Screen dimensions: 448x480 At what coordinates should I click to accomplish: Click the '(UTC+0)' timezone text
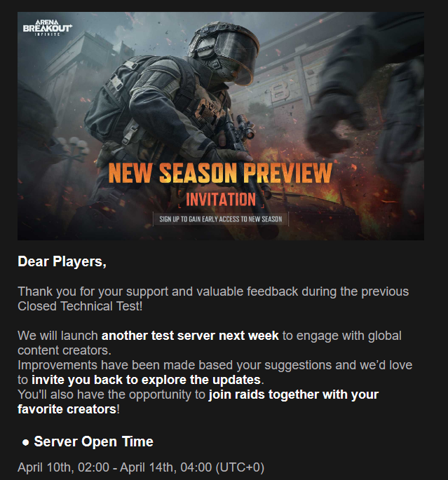(240, 467)
